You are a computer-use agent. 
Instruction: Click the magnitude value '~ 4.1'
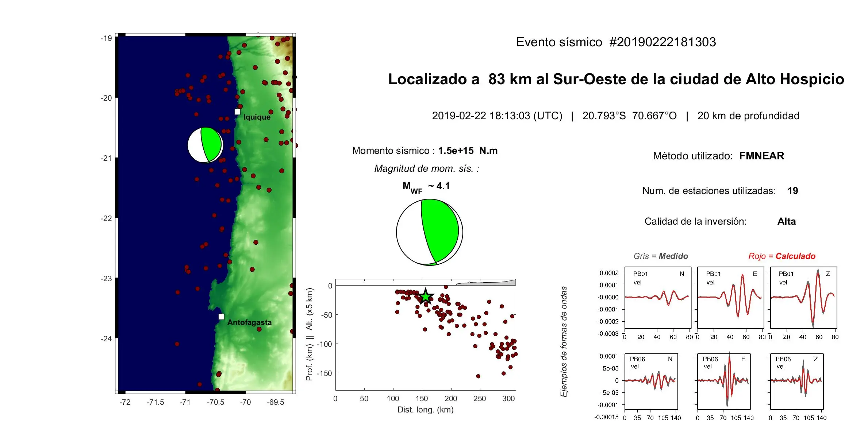439,186
